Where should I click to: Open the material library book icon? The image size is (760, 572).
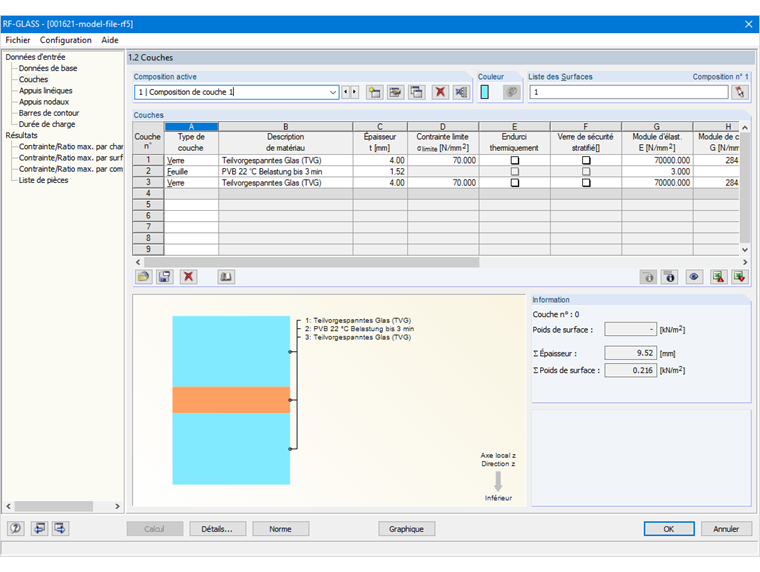tap(226, 277)
